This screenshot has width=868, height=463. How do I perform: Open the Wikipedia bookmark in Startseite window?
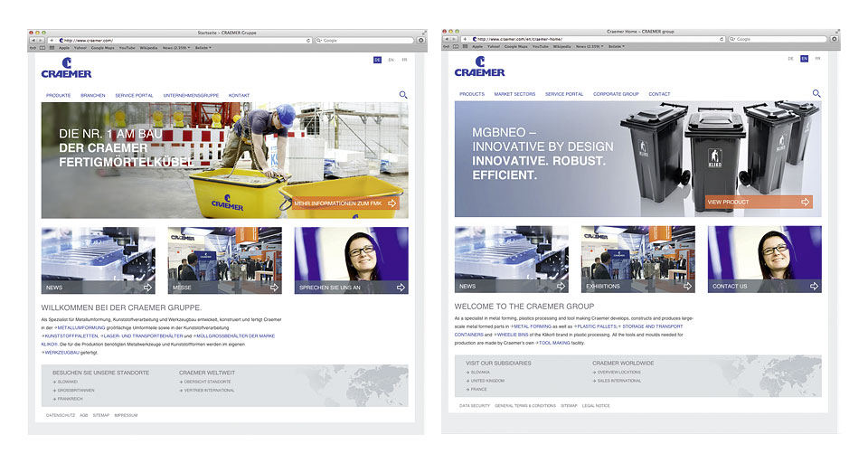tap(148, 48)
